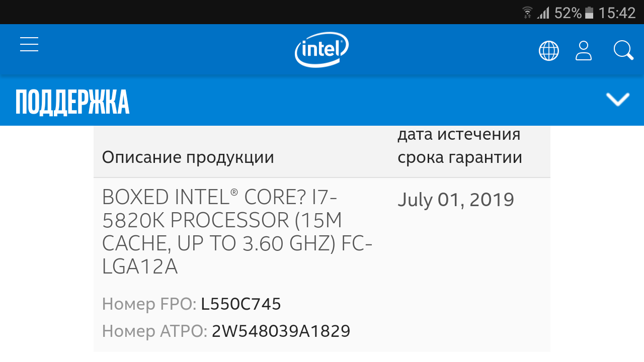
Task: Tap the Wi-Fi status icon
Action: [527, 13]
